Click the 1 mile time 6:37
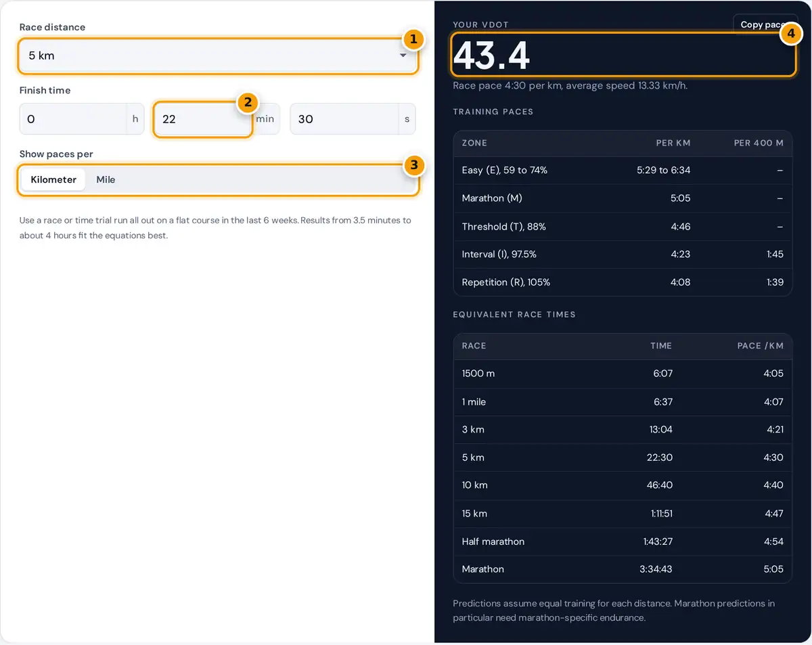This screenshot has height=645, width=812. [x=662, y=402]
